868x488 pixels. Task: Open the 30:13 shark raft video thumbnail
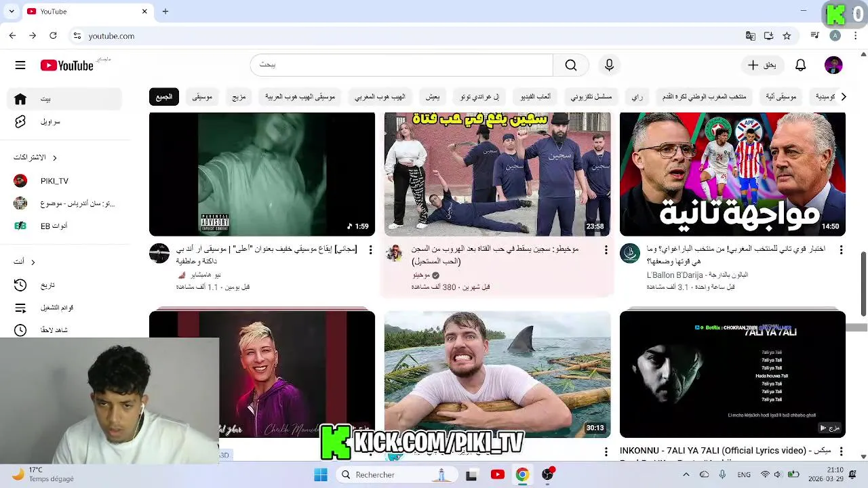pyautogui.click(x=497, y=374)
